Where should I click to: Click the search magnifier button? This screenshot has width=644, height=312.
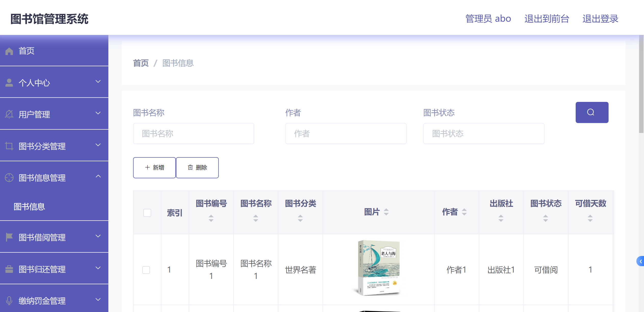click(592, 112)
